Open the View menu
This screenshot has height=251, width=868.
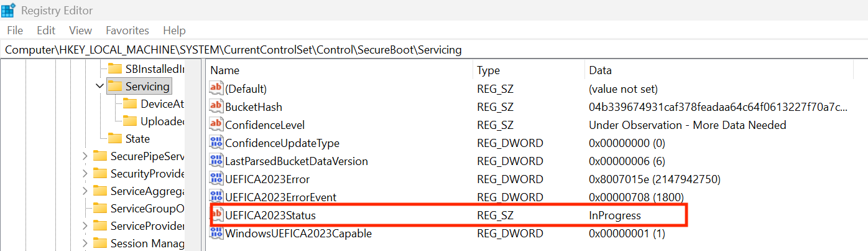(80, 30)
